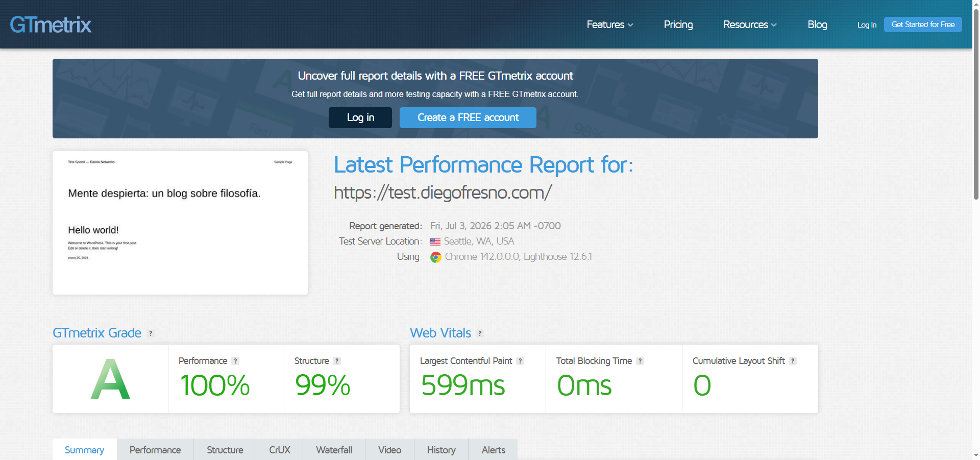Open the Alerts tab
Screen dimensions: 980x460
494,450
